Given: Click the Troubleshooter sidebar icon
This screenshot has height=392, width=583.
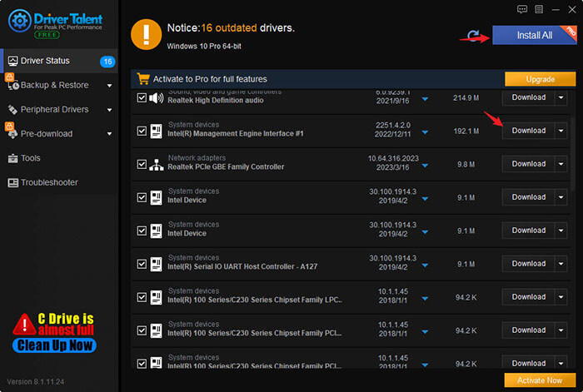Looking at the screenshot, I should pos(13,183).
